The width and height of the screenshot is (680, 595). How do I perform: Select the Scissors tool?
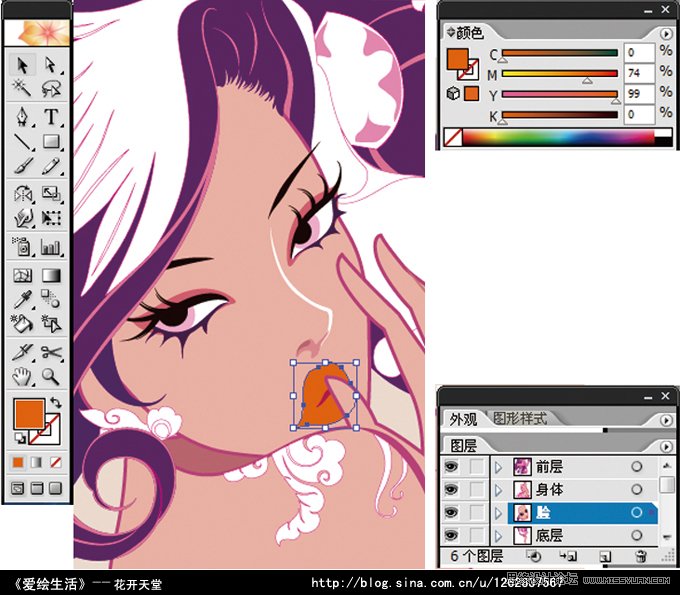pos(51,352)
